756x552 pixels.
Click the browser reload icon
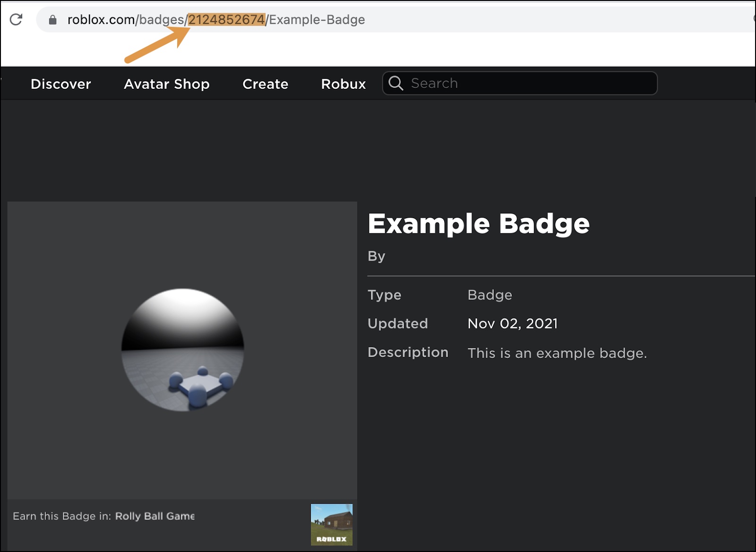pos(16,19)
